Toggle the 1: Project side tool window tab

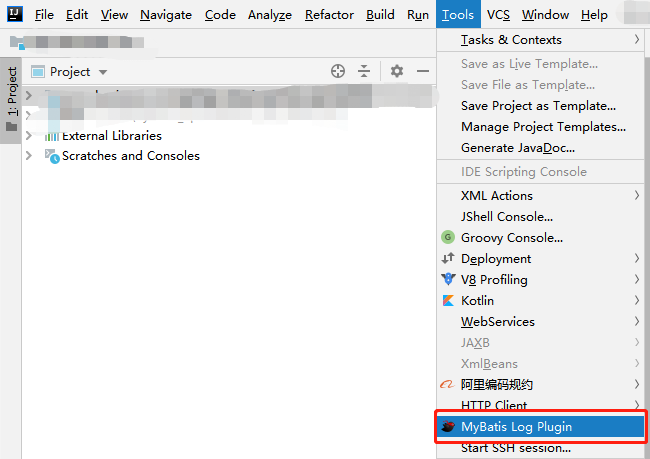pyautogui.click(x=11, y=100)
